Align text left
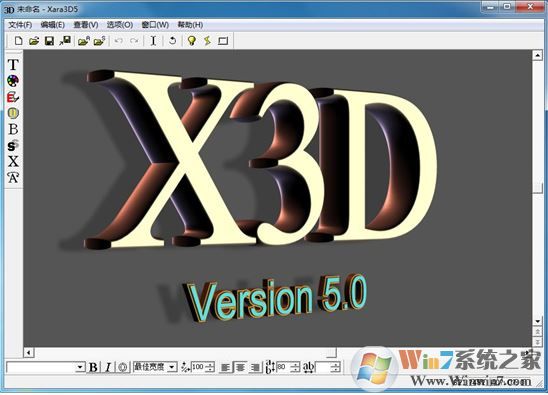Viewport: 548px width, 395px height. coord(225,367)
